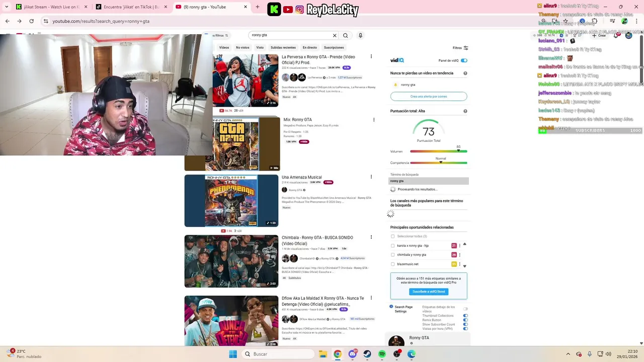Open Microsoft Edge from the taskbar

(x=412, y=354)
